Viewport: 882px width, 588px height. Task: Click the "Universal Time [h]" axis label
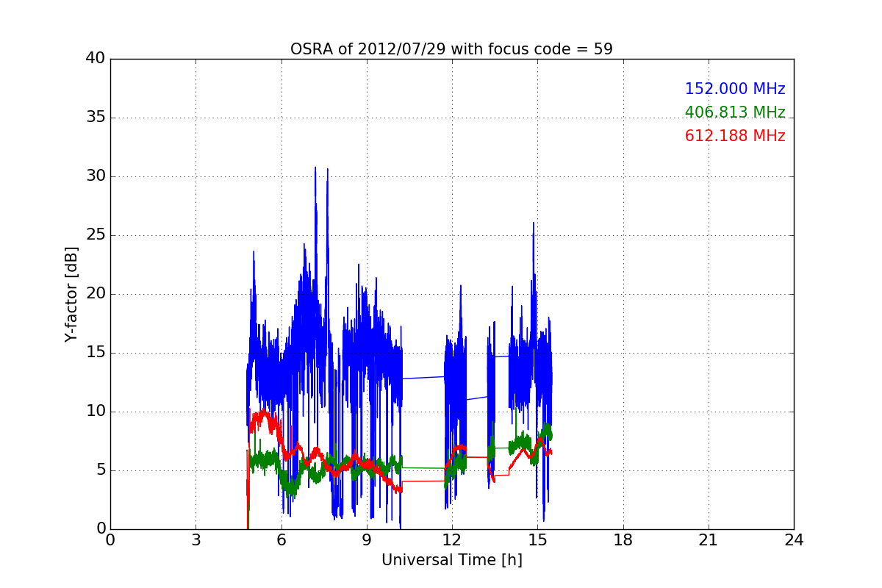pyautogui.click(x=451, y=560)
